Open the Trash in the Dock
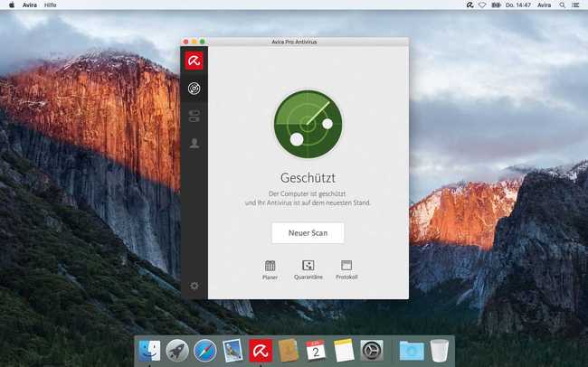The image size is (588, 367). pyautogui.click(x=439, y=351)
